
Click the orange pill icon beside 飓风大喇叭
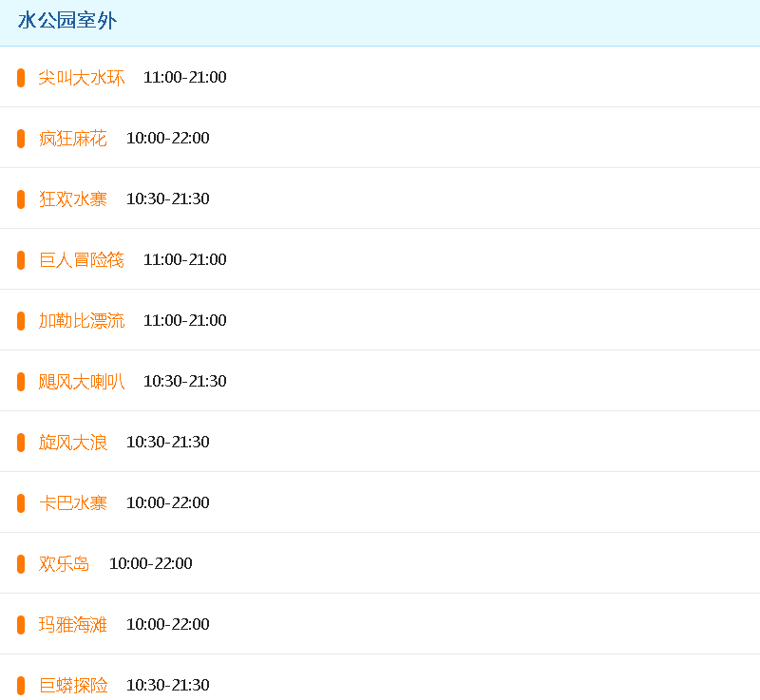tap(21, 382)
